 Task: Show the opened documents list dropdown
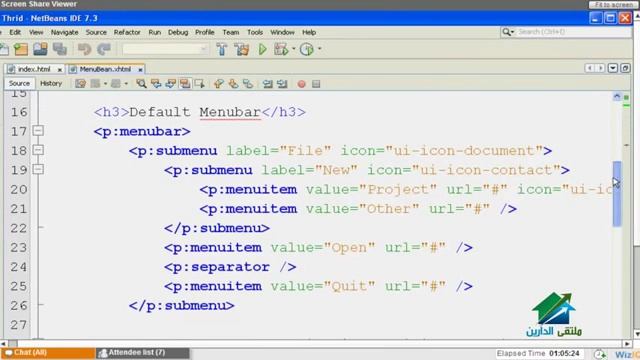click(613, 68)
